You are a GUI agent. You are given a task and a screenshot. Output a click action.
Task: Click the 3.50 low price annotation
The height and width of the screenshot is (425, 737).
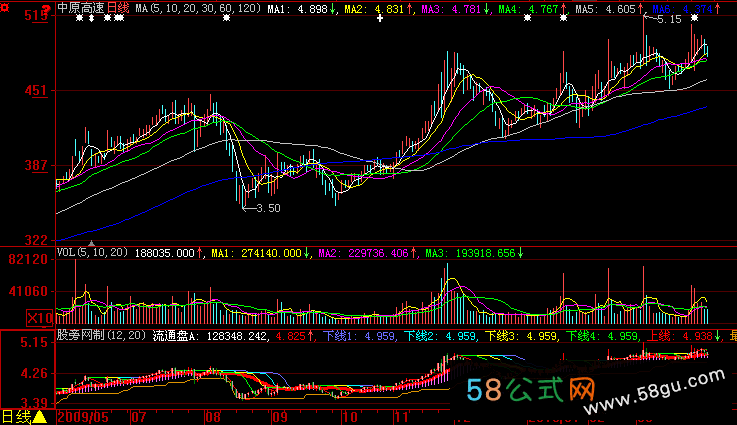(x=268, y=208)
